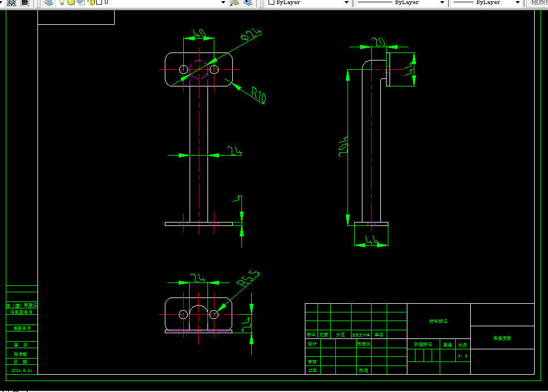Select the 处数 title block cell

coord(324,335)
